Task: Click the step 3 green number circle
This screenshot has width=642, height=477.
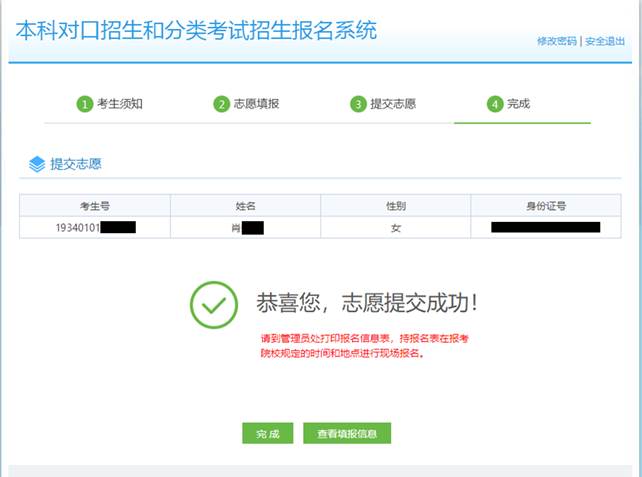Action: [x=358, y=104]
